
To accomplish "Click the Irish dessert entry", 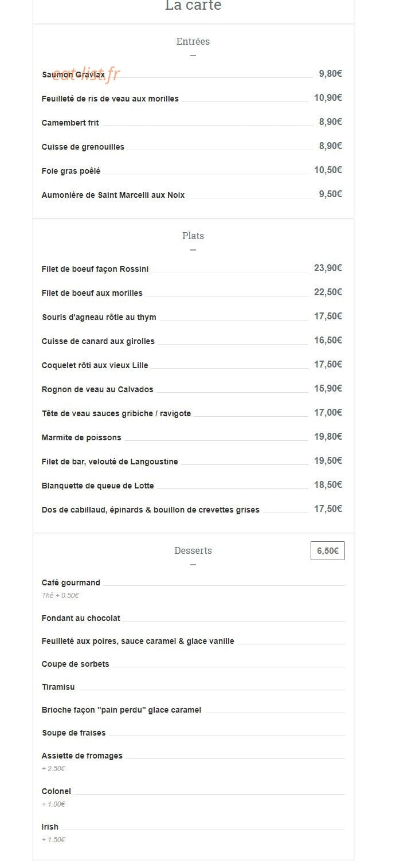I will pos(50,827).
